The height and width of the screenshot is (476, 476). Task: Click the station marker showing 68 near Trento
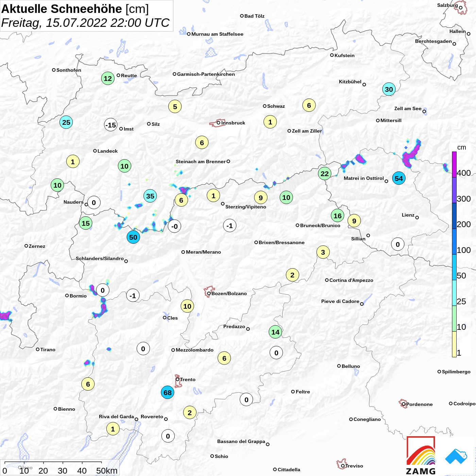tap(168, 393)
